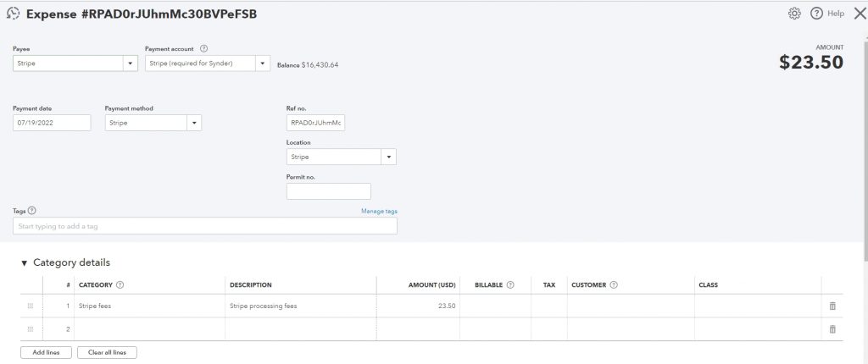868x364 pixels.
Task: Click the Class cell in row 1
Action: [x=758, y=306]
